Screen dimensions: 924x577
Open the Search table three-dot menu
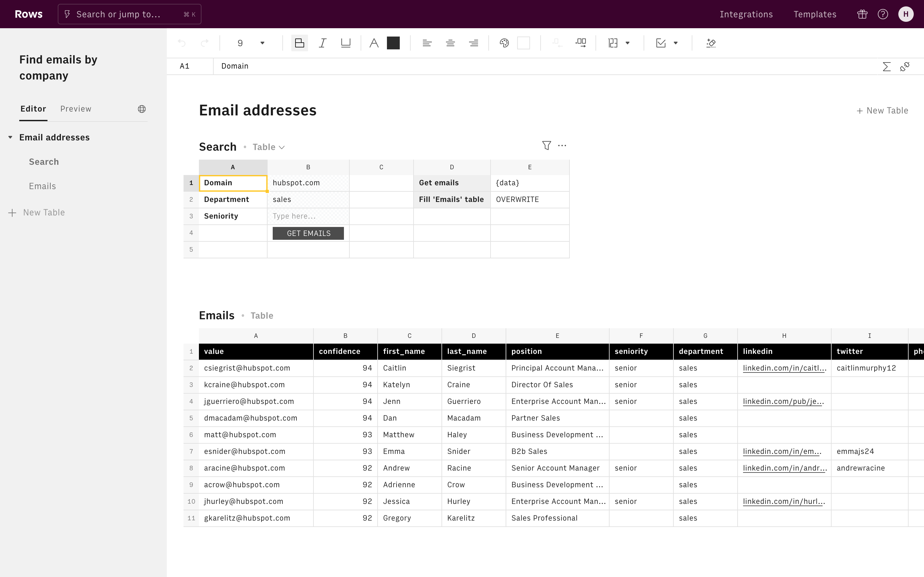tap(562, 146)
